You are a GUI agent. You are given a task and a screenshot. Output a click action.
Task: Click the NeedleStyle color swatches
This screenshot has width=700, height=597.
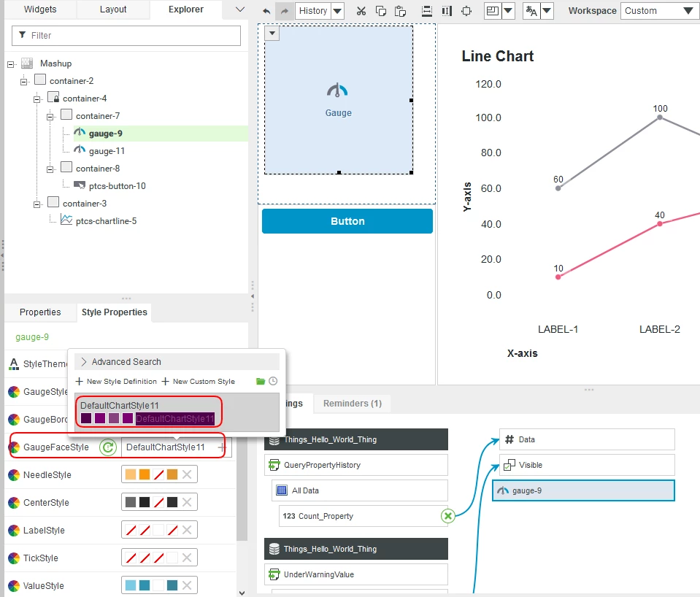pyautogui.click(x=151, y=474)
